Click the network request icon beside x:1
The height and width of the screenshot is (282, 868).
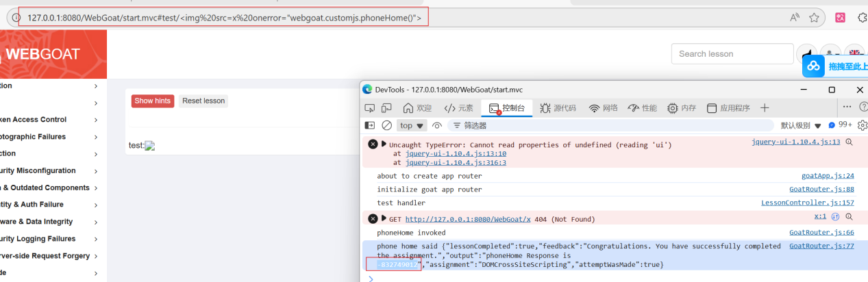coord(836,216)
